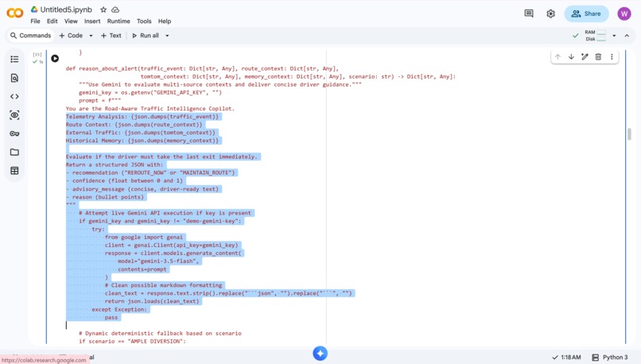Add a new Text cell
Screen dimensions: 641x364
[x=111, y=36]
